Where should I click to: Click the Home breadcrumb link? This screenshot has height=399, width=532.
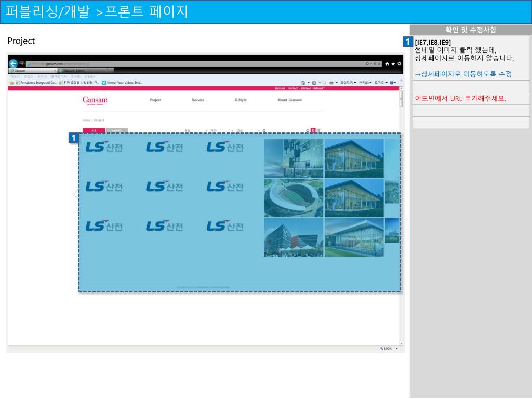point(87,121)
